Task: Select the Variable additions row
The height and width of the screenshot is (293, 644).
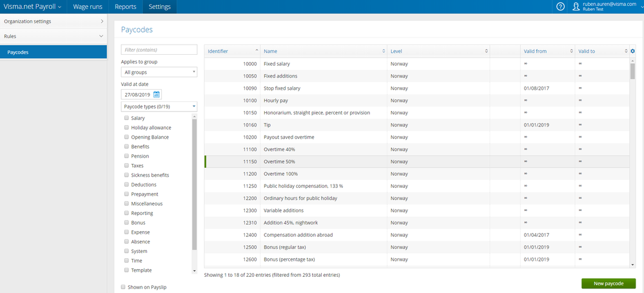Action: click(x=416, y=210)
